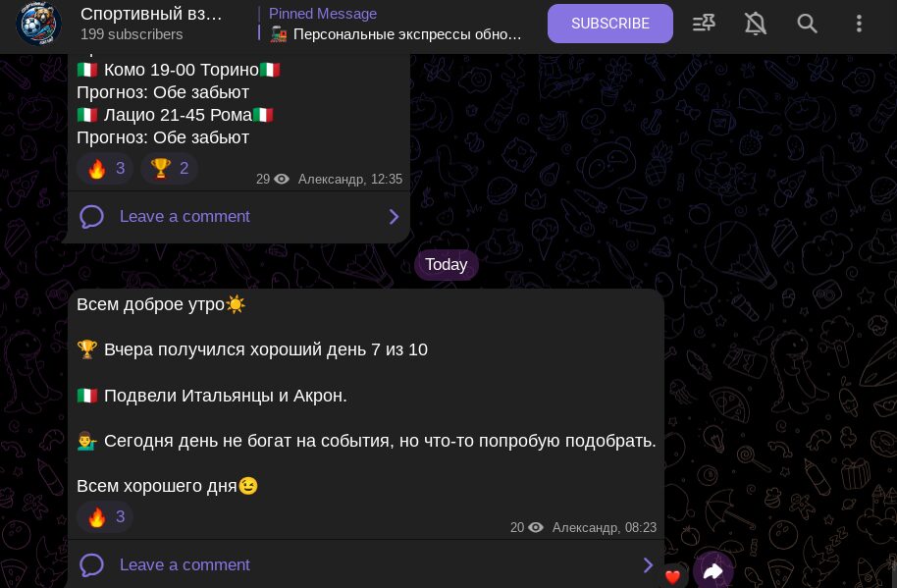Image resolution: width=897 pixels, height=588 pixels.
Task: Toggle the fire reaction on morning post
Action: pyautogui.click(x=105, y=517)
